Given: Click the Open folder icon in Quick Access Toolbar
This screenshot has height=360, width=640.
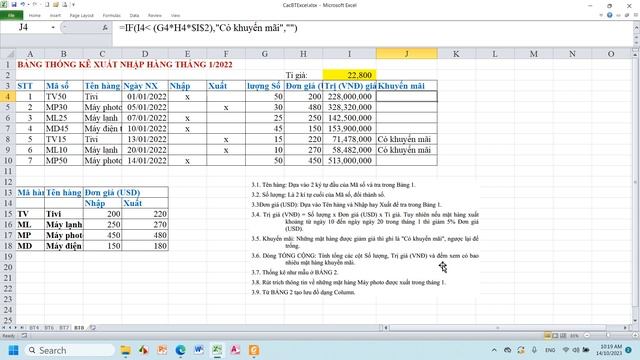Looking at the screenshot, I should [x=56, y=4].
